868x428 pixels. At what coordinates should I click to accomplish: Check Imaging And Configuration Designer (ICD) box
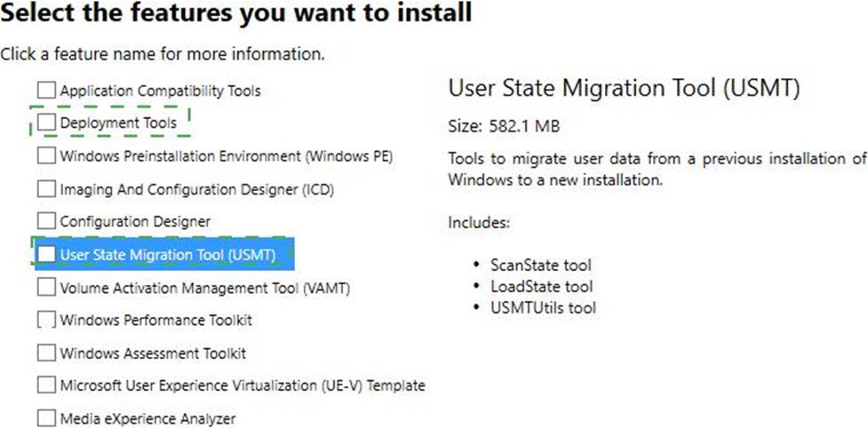click(x=46, y=189)
